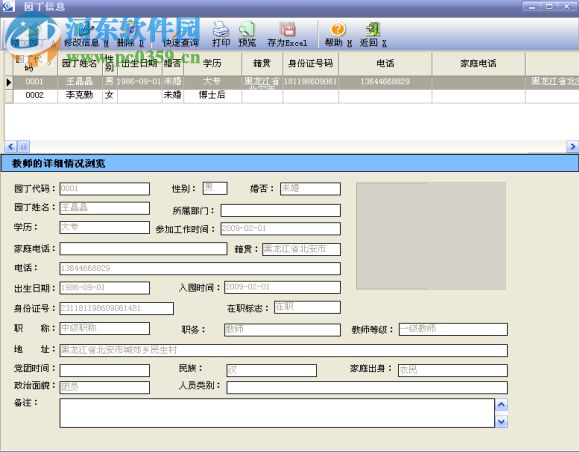Open the 预览 preview toolbar icon
Viewport: 579px width, 452px height.
pos(247,34)
